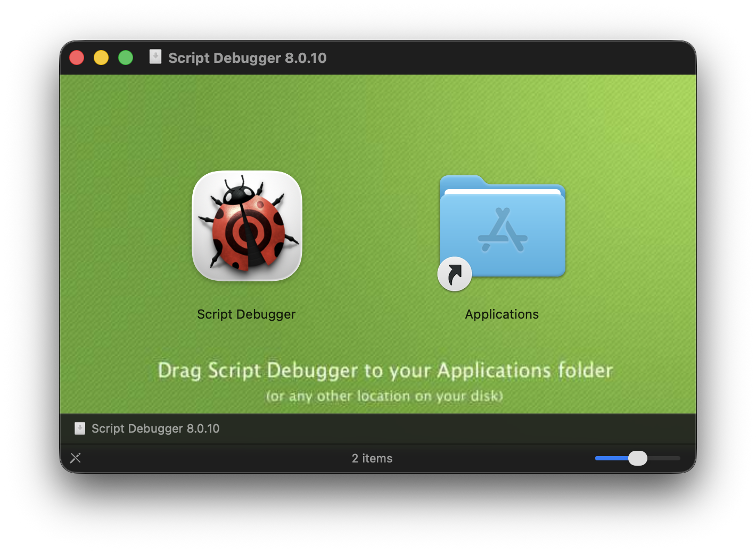Image resolution: width=756 pixels, height=552 pixels.
Task: Click the "2 items" status bar text
Action: (x=372, y=458)
